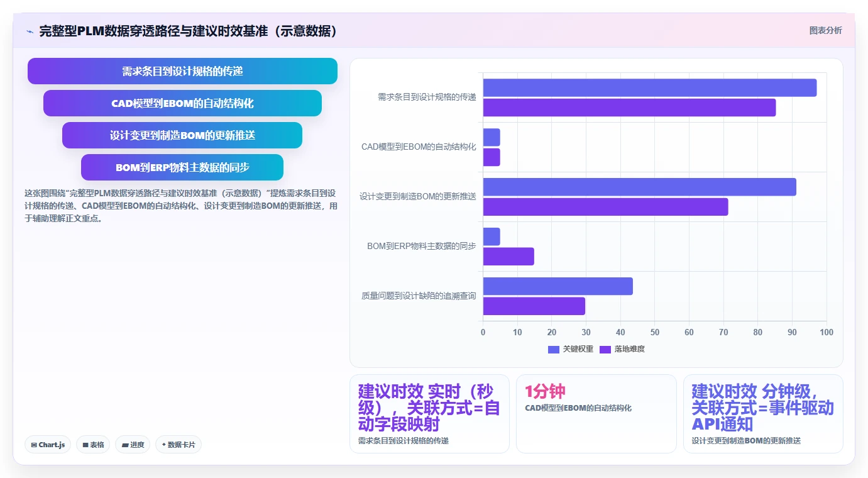
Task: Click y-axis label 需求条目到设计规格的传递
Action: (427, 97)
